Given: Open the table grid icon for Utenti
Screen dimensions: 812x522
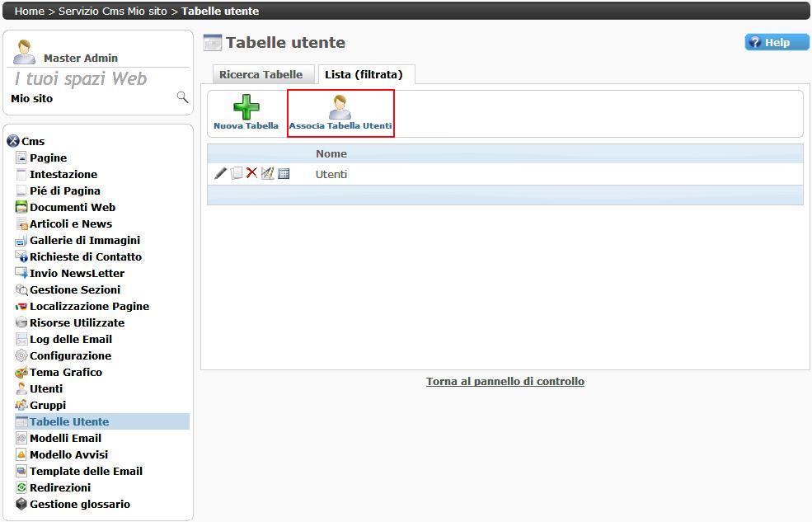Looking at the screenshot, I should 284,174.
